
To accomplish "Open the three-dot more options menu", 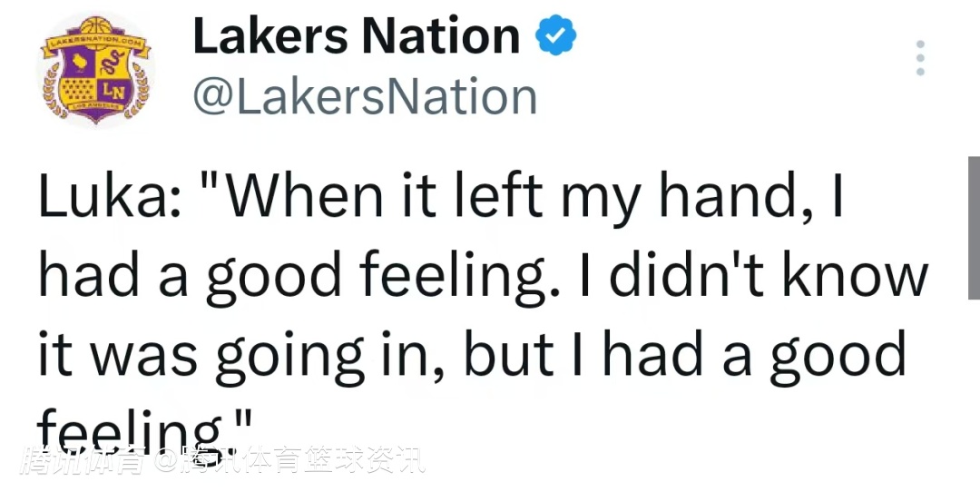I will click(x=920, y=58).
